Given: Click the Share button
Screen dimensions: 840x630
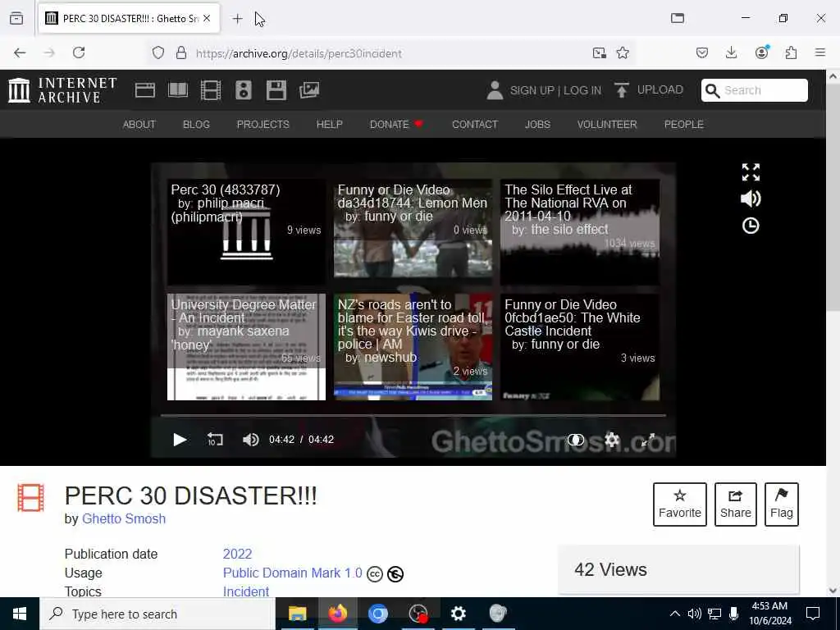Looking at the screenshot, I should [736, 504].
